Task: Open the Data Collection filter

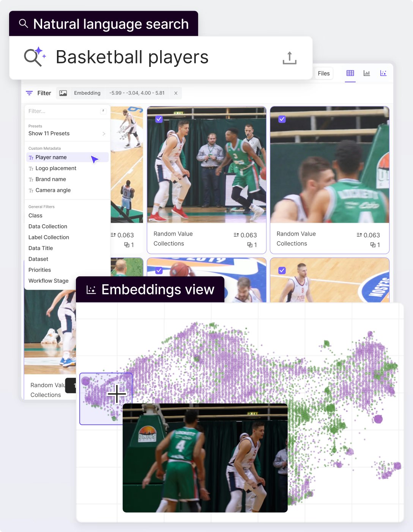Action: tap(47, 226)
